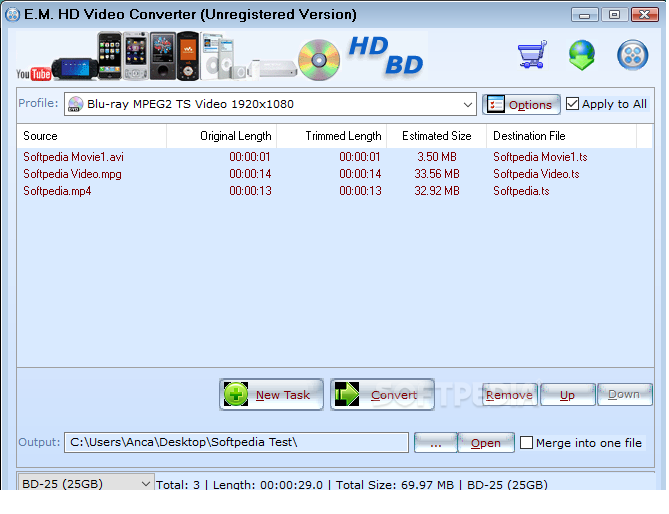Minimize the converter window
The width and height of the screenshot is (669, 514).
point(585,15)
